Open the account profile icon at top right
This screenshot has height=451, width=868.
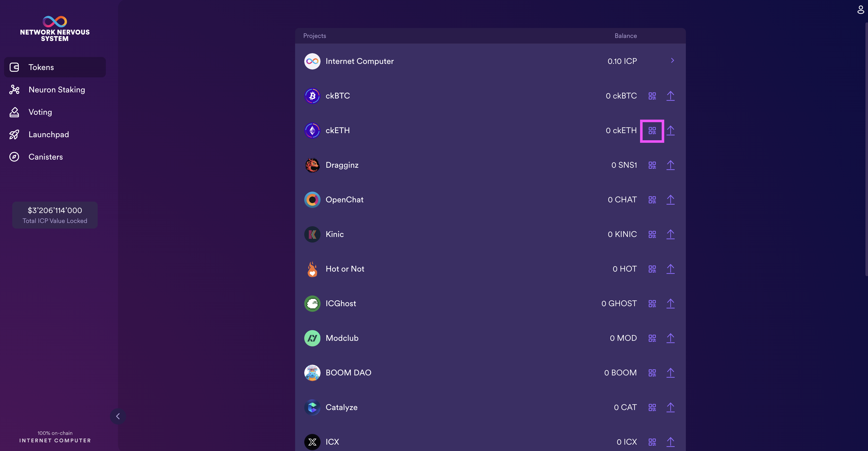861,9
